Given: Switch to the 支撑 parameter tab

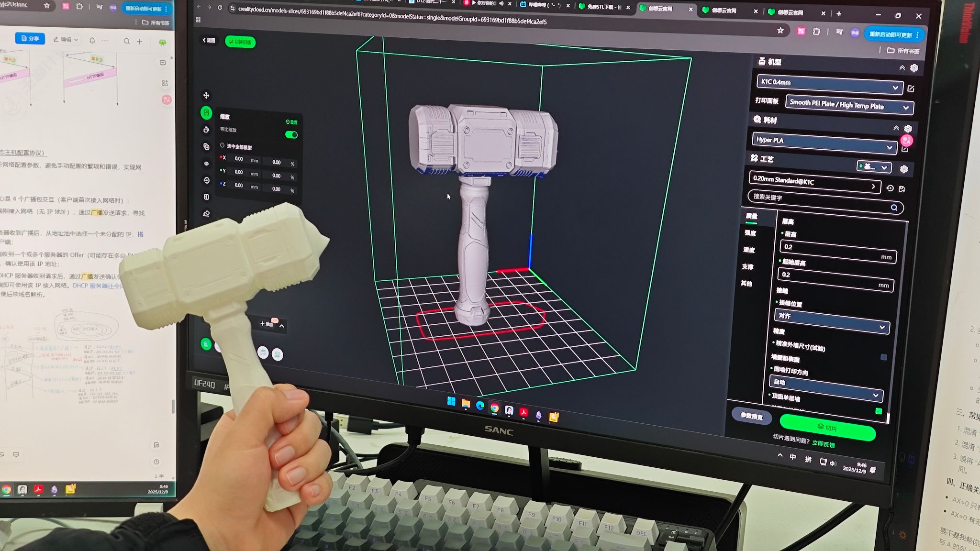Looking at the screenshot, I should coord(747,266).
